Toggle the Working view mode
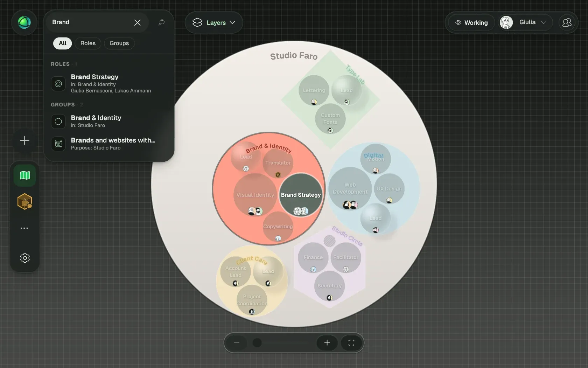The width and height of the screenshot is (588, 368). coord(471,23)
